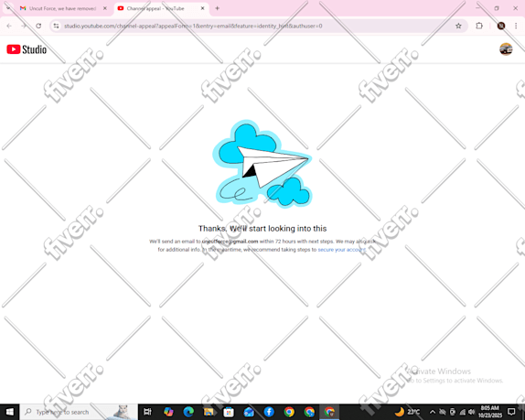Open the Chrome profile avatar
Viewport: 525px width, 420px height.
[x=501, y=26]
